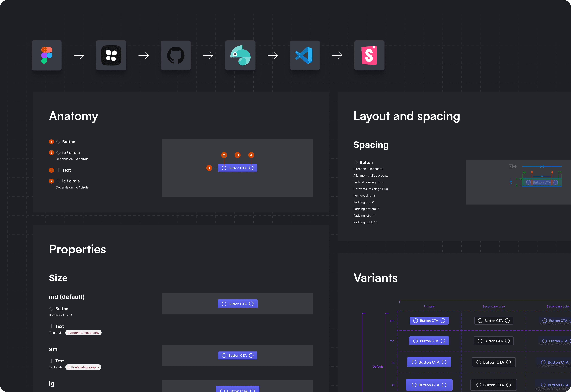Click the Figma app icon

[x=47, y=55]
